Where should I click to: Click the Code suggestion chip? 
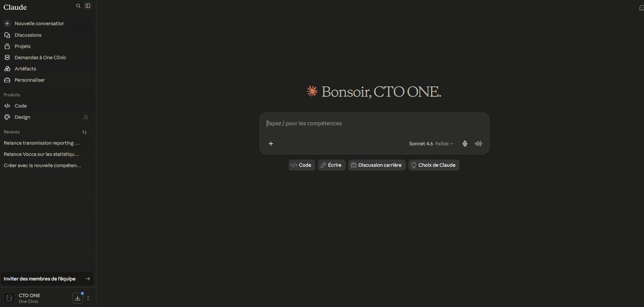pyautogui.click(x=301, y=165)
